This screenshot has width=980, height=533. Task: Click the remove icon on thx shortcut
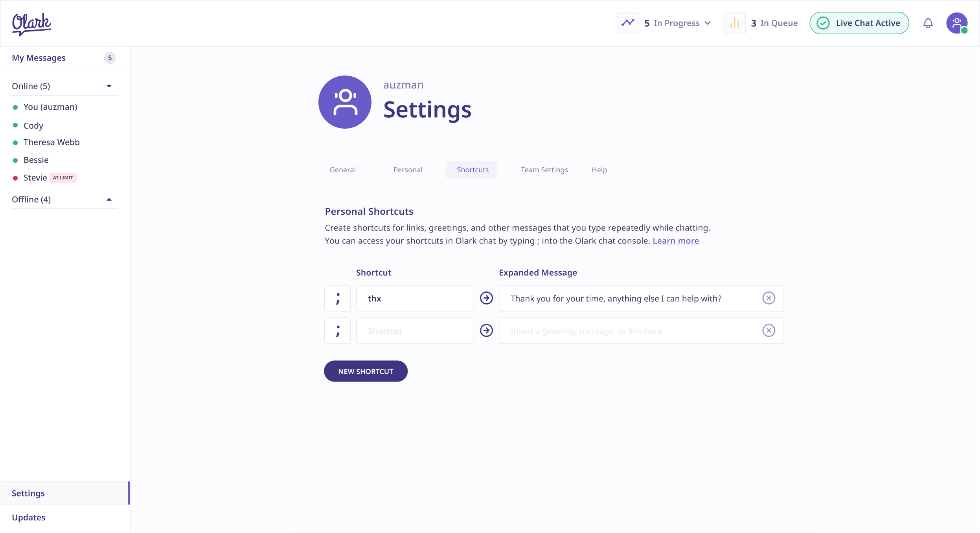(769, 298)
